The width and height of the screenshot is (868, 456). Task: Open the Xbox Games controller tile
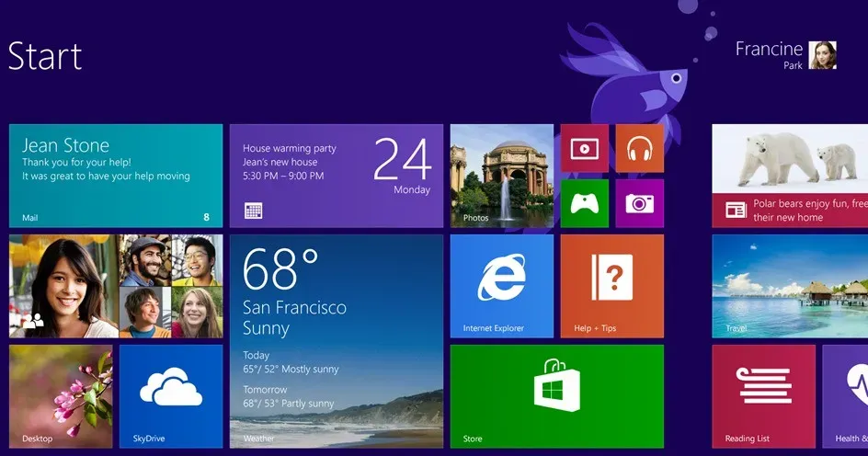585,203
